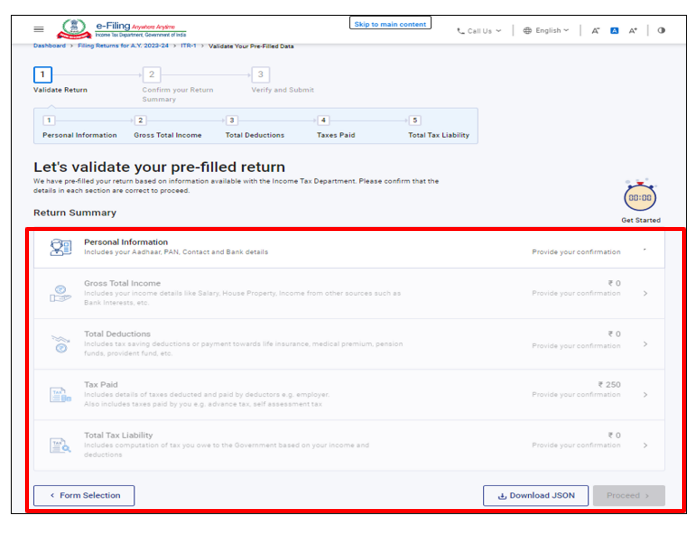The image size is (700, 534).
Task: Toggle the high contrast mode icon
Action: (661, 30)
